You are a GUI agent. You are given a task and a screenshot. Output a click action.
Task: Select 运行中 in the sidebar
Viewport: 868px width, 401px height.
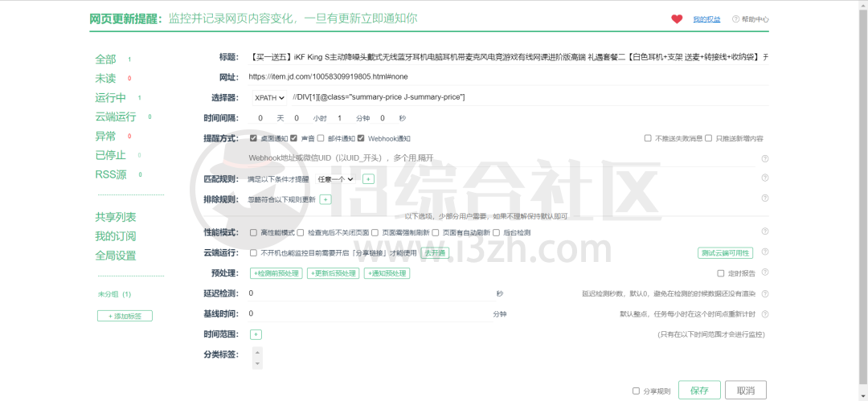click(x=111, y=98)
